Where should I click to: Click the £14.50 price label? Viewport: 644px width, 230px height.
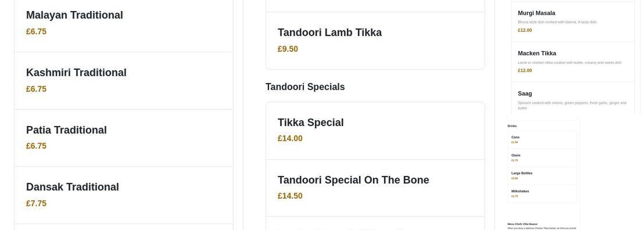coord(290,196)
